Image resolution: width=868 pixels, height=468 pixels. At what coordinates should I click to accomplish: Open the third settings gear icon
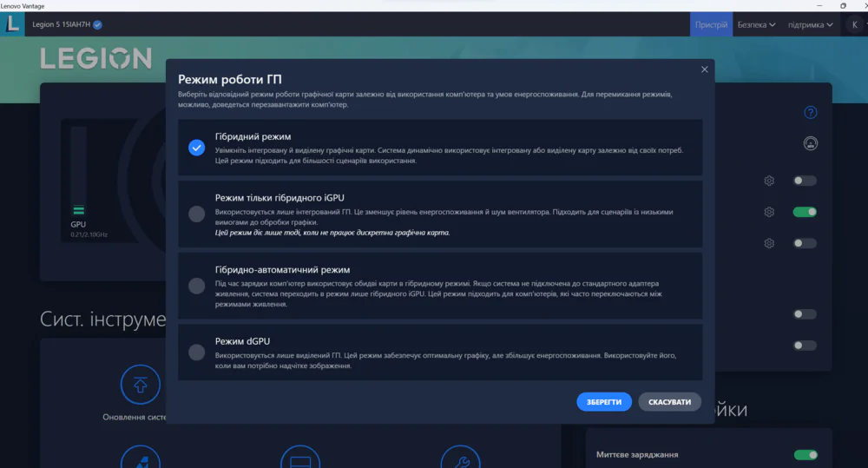(x=769, y=243)
